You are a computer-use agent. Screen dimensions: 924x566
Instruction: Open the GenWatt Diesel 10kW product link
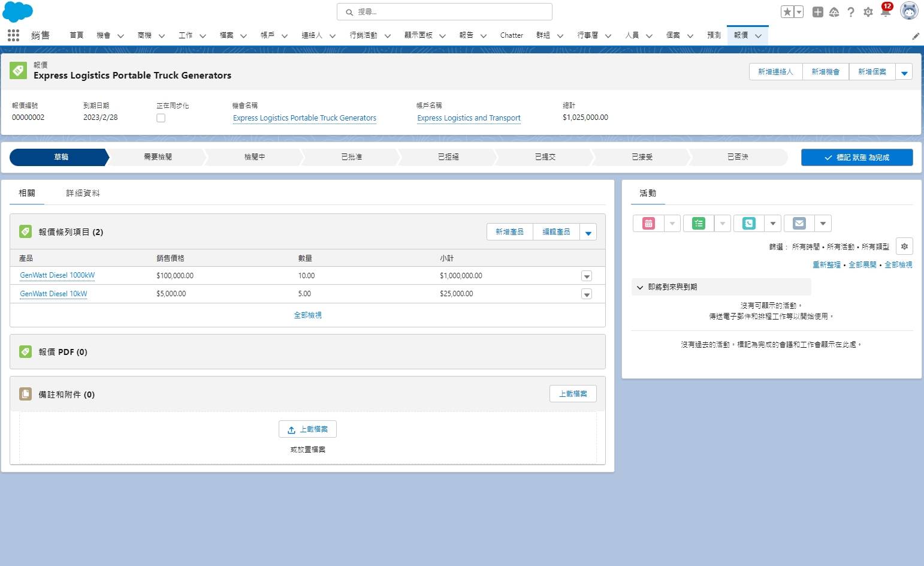53,294
